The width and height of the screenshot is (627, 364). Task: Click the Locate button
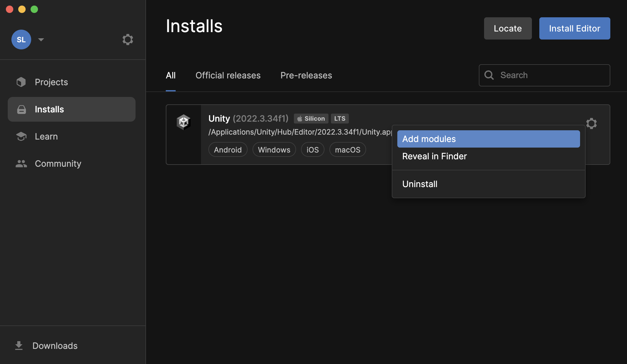[508, 28]
